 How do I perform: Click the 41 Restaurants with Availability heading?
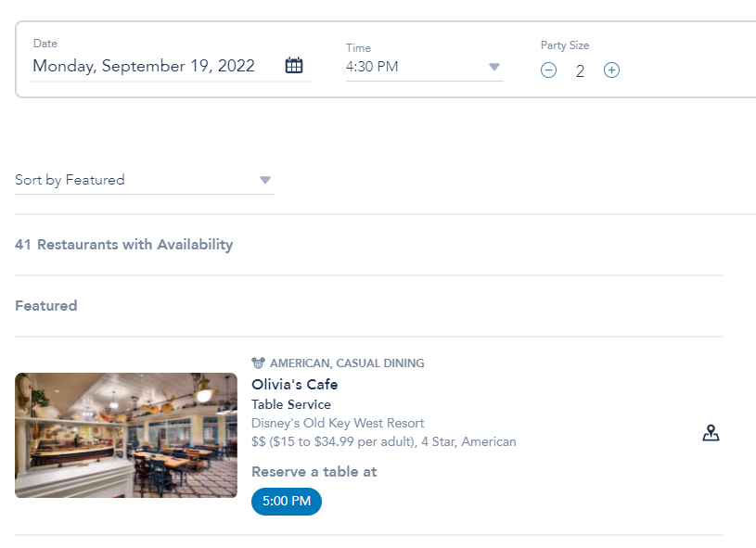[x=124, y=245]
